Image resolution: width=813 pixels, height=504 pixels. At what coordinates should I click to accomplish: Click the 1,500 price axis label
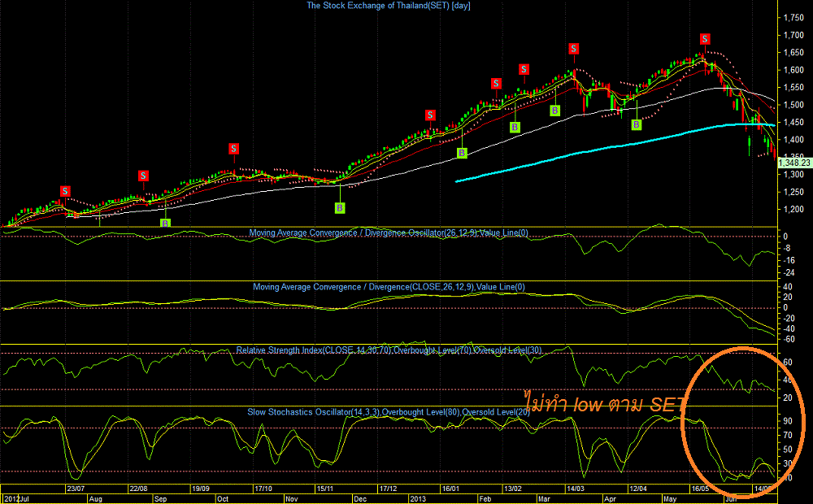[x=793, y=105]
